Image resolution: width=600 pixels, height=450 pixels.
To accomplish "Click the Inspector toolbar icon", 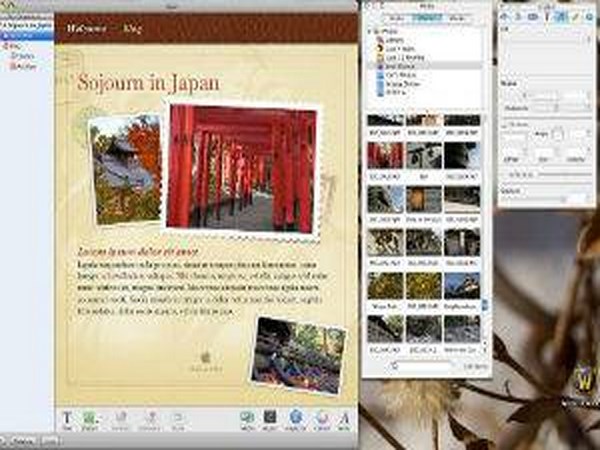I will tap(296, 419).
